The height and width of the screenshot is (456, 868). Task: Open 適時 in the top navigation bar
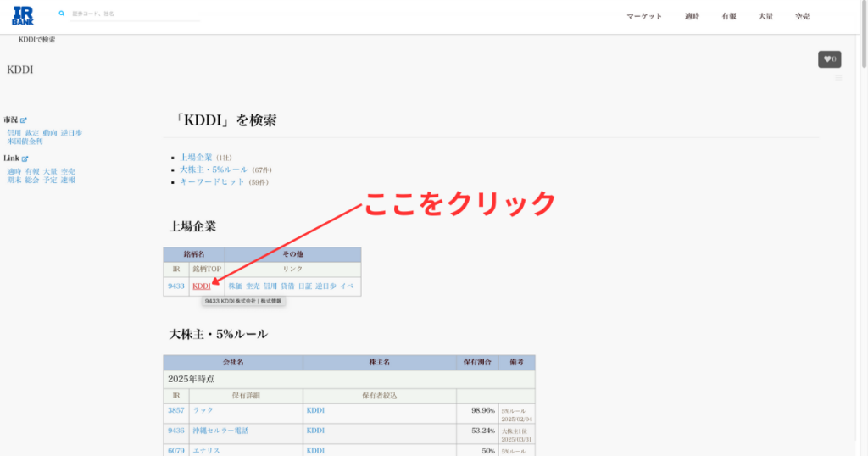pos(692,17)
